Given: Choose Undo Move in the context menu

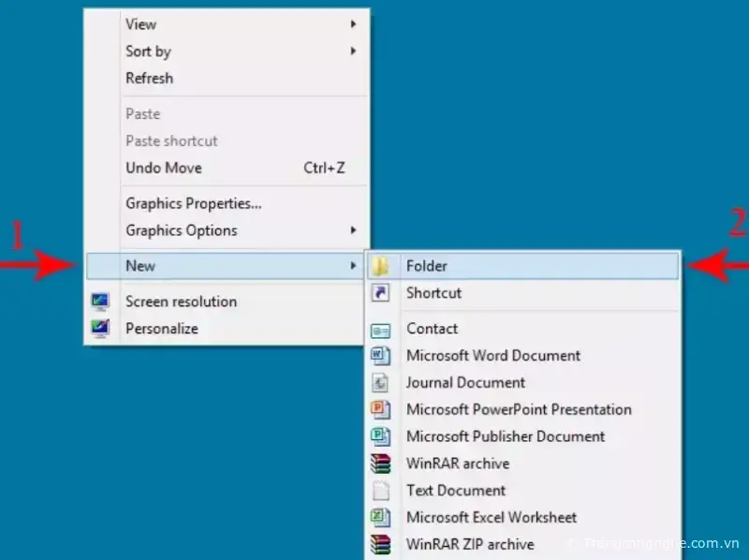Looking at the screenshot, I should tap(164, 169).
